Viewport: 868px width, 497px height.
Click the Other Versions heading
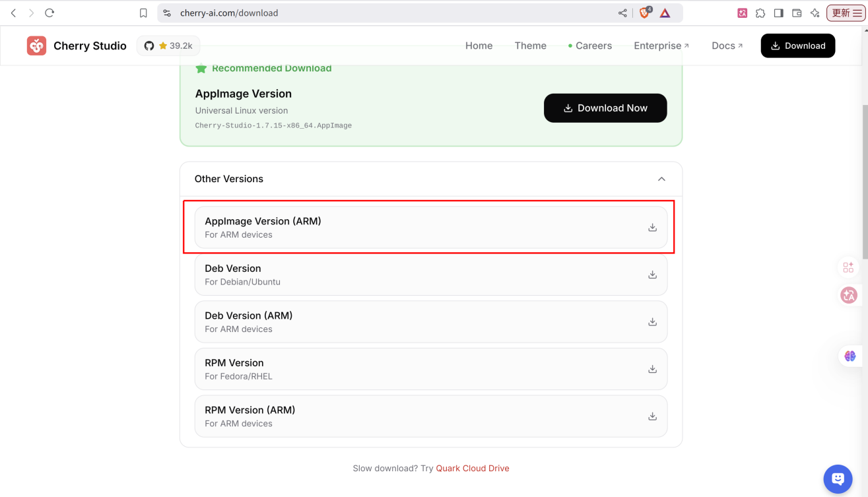(x=228, y=179)
